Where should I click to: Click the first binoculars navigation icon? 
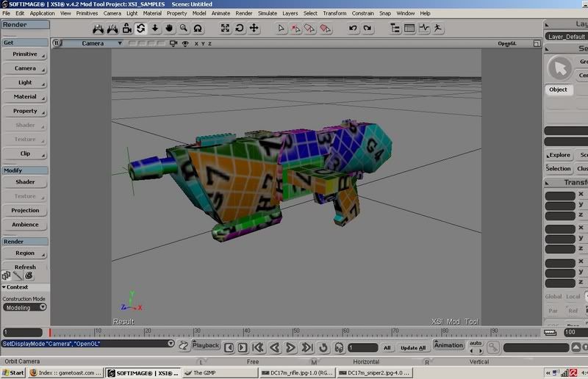point(98,28)
